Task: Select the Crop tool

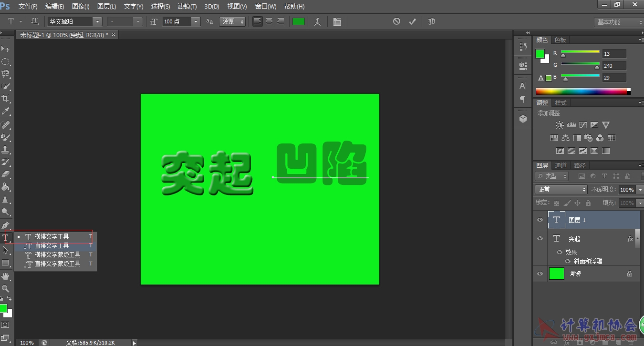Action: pos(6,99)
